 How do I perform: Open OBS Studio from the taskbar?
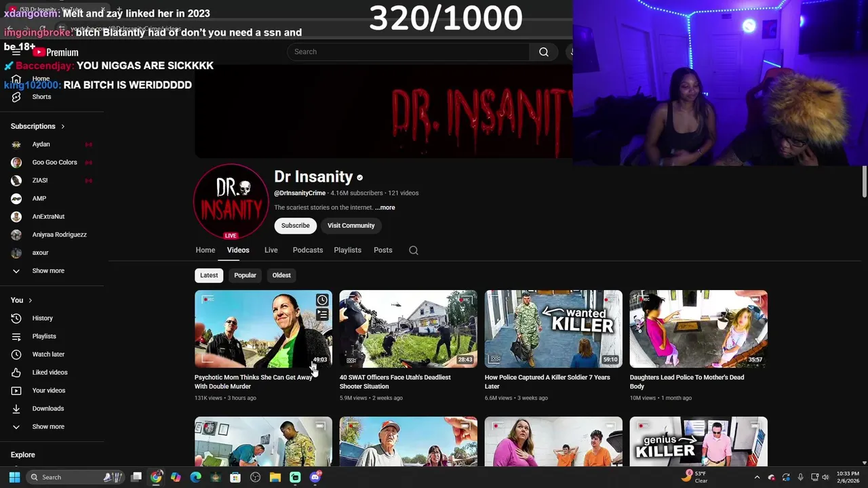255,477
